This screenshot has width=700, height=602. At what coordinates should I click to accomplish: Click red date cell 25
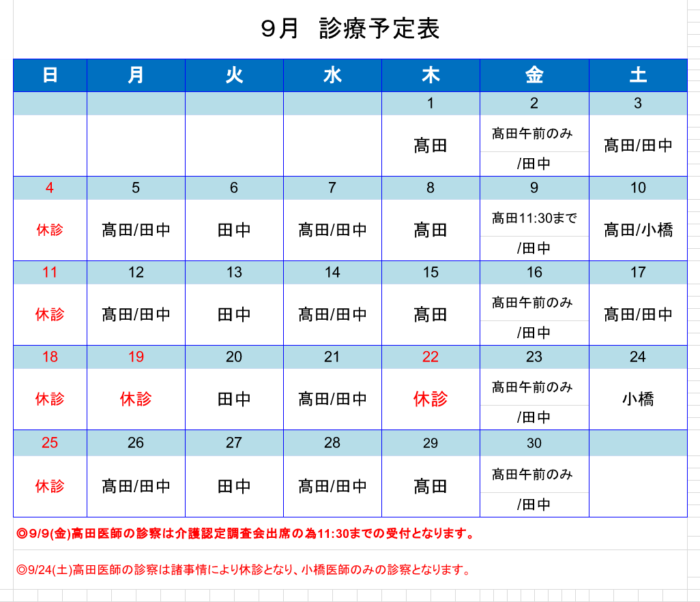point(50,443)
